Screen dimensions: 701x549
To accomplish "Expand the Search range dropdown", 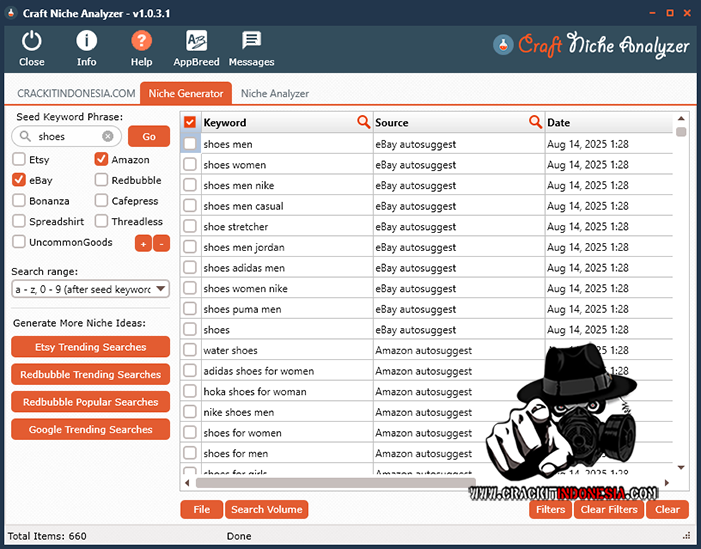I will pyautogui.click(x=160, y=289).
